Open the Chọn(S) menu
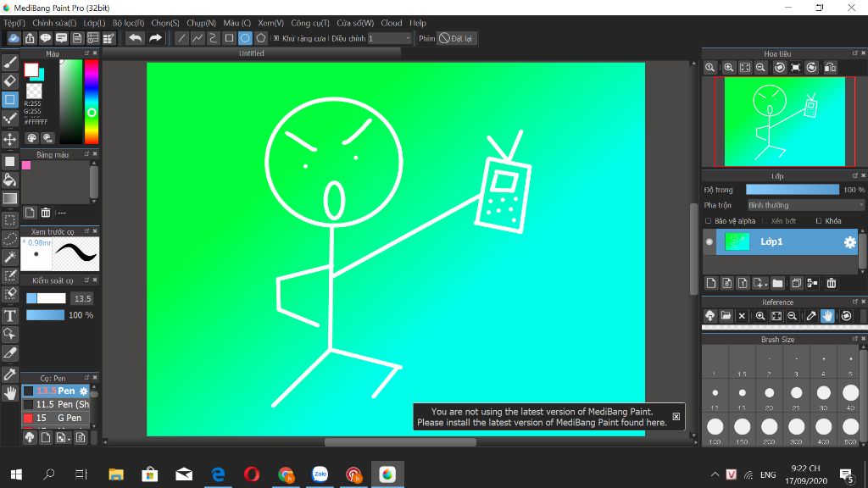868x488 pixels. (165, 23)
